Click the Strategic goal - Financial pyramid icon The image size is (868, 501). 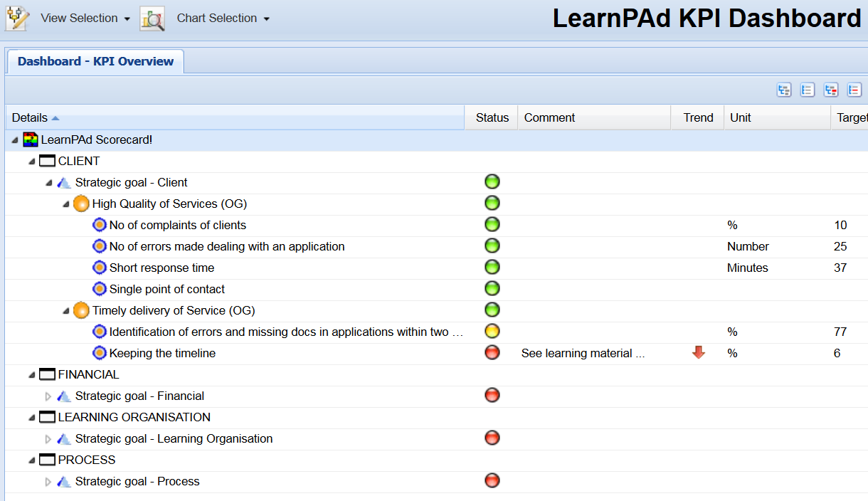64,396
